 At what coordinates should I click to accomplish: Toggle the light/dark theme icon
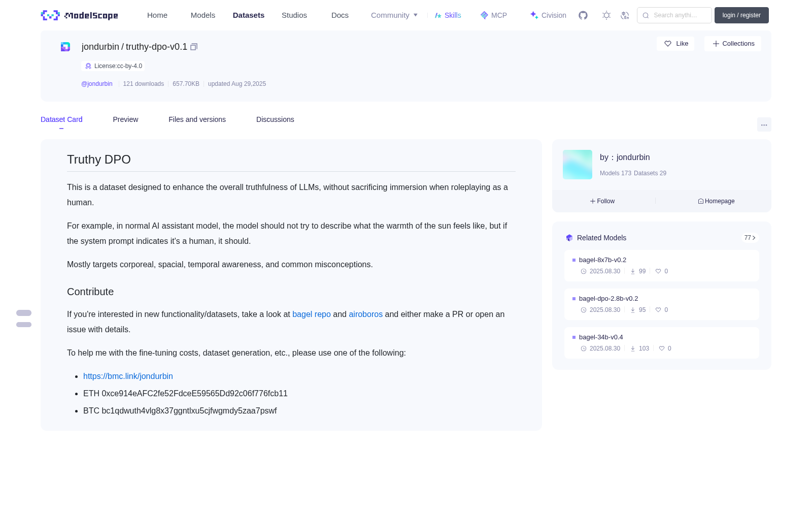[606, 15]
